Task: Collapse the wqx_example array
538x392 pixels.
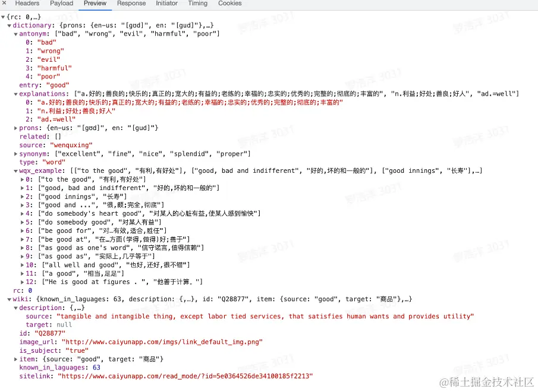Action: 16,171
